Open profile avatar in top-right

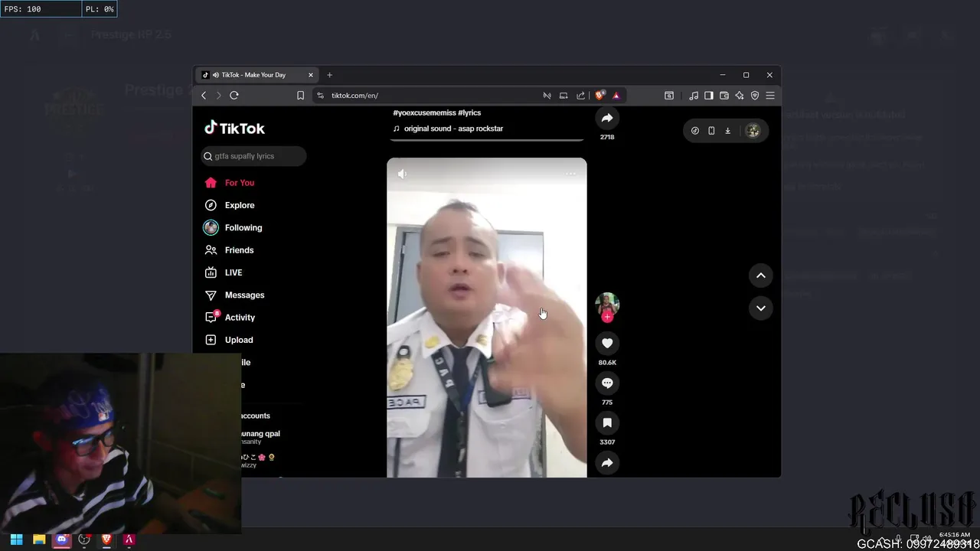pos(753,131)
